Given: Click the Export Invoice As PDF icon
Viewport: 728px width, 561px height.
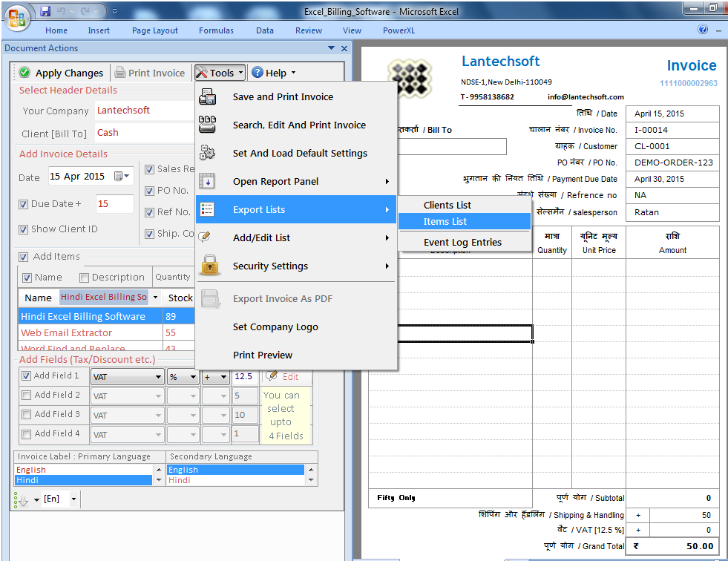Looking at the screenshot, I should [210, 298].
